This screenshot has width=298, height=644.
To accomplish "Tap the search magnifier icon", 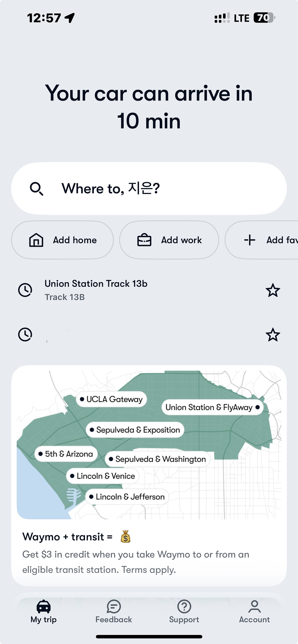I will click(37, 189).
